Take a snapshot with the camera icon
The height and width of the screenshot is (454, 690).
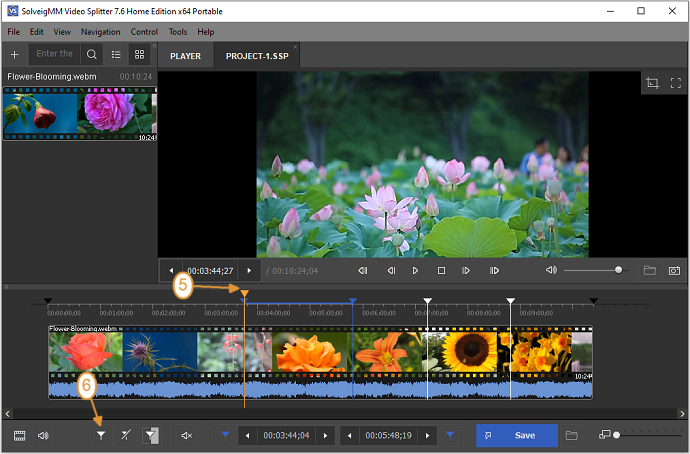coord(674,271)
